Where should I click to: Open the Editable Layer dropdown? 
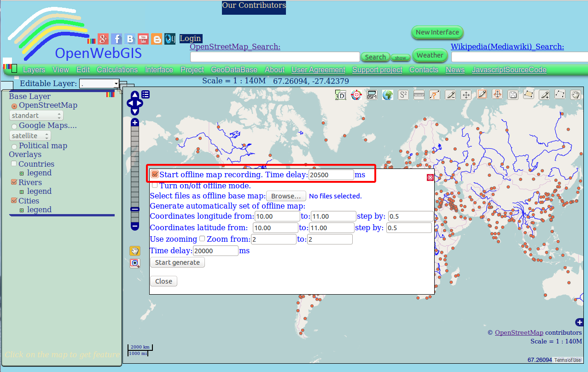point(99,83)
